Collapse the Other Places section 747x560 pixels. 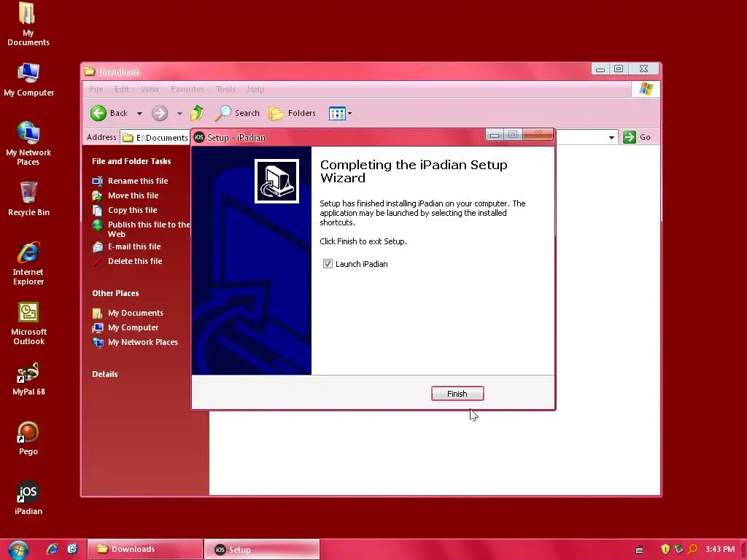coord(115,293)
